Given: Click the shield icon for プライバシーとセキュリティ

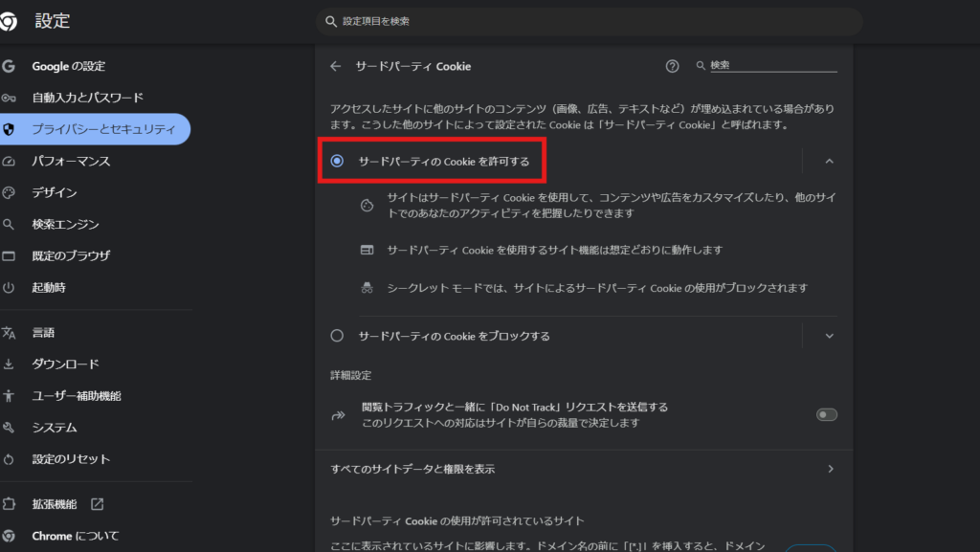Looking at the screenshot, I should pos(8,129).
